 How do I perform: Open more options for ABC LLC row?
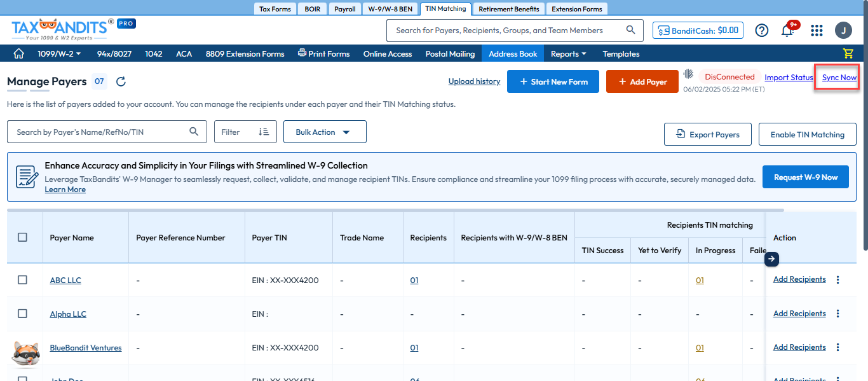(x=837, y=280)
